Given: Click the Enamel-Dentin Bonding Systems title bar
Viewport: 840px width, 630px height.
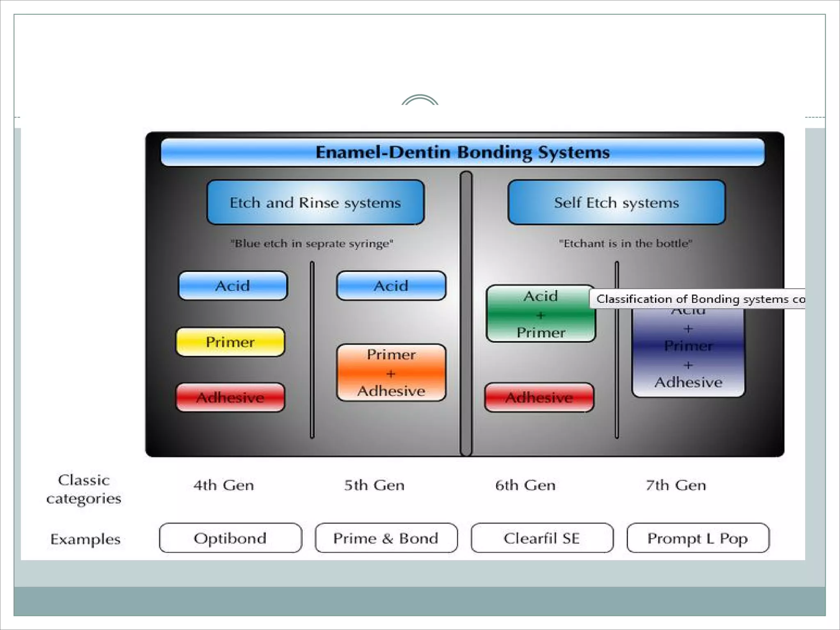Looking at the screenshot, I should [463, 152].
